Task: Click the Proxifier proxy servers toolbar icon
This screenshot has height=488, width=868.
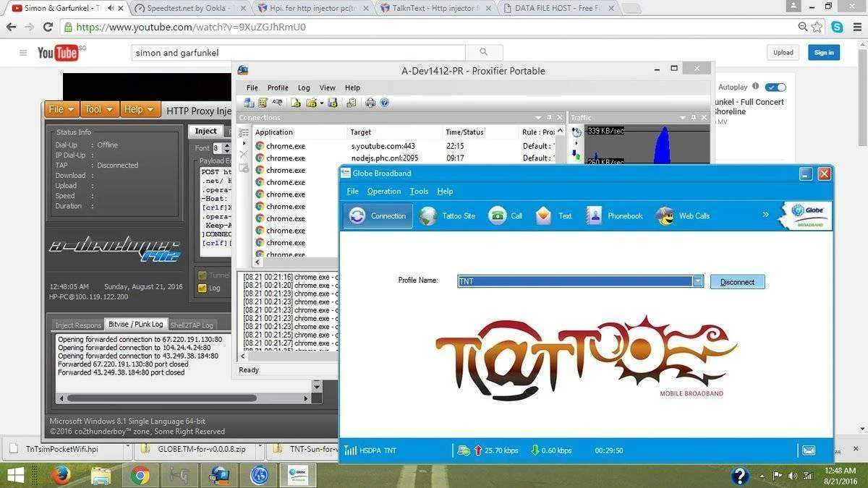Action: tap(249, 103)
